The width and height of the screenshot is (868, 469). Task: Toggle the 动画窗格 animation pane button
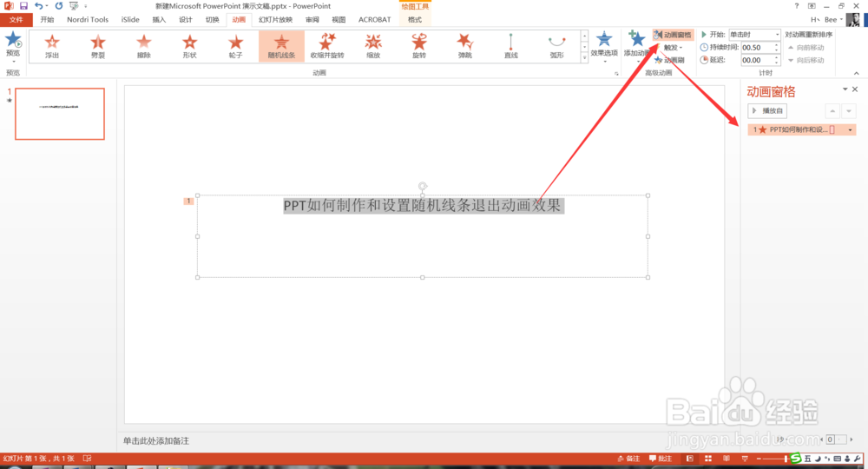(673, 35)
